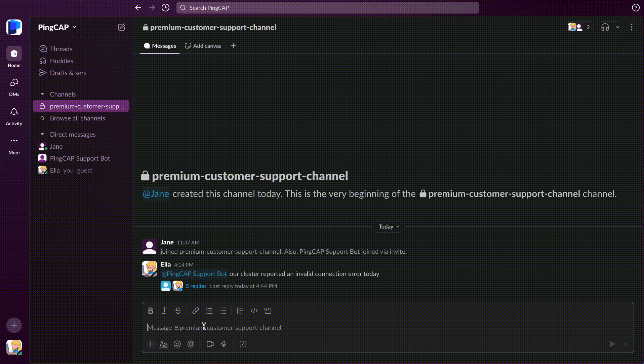Screen dimensions: 644x364
Task: Select the Add canvas tab
Action: pos(203,46)
